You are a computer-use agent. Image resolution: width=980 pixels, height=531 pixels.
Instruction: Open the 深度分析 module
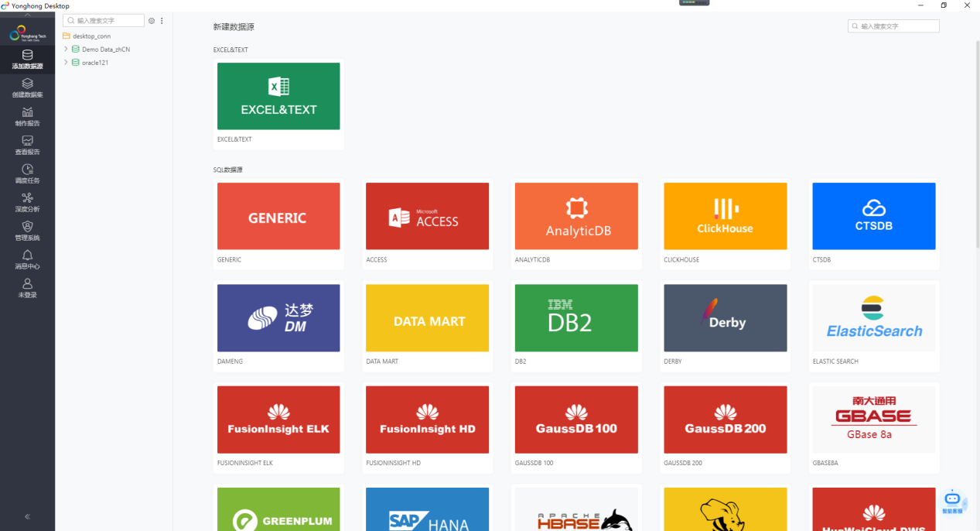[x=27, y=203]
